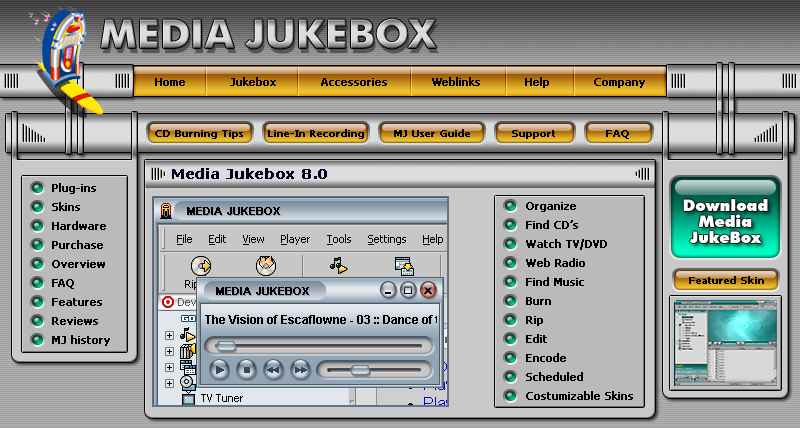This screenshot has height=428, width=800.
Task: Click the Featured Skin button
Action: click(x=726, y=281)
